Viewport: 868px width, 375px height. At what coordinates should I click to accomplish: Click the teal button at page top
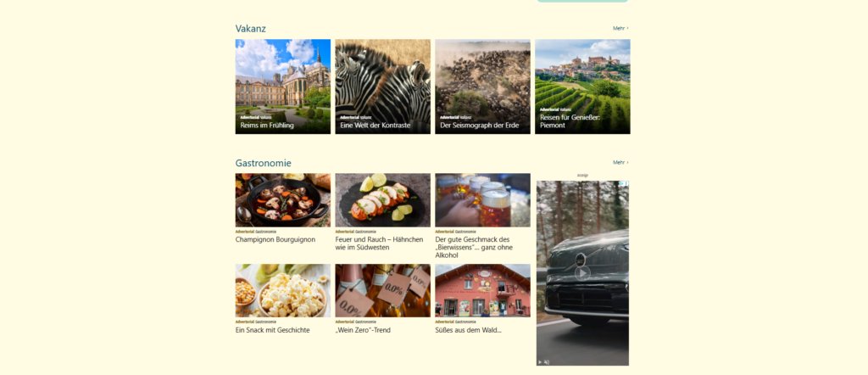pos(582,1)
